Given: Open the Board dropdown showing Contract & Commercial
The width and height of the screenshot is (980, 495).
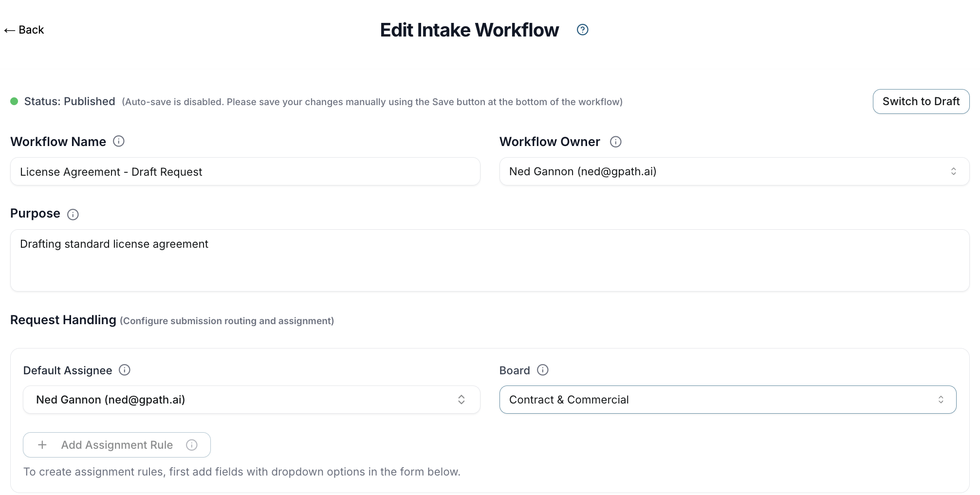Looking at the screenshot, I should coord(721,400).
